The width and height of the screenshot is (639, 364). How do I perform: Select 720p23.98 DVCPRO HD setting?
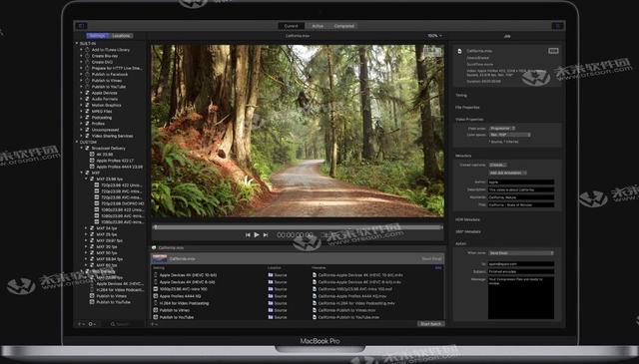pos(122,203)
